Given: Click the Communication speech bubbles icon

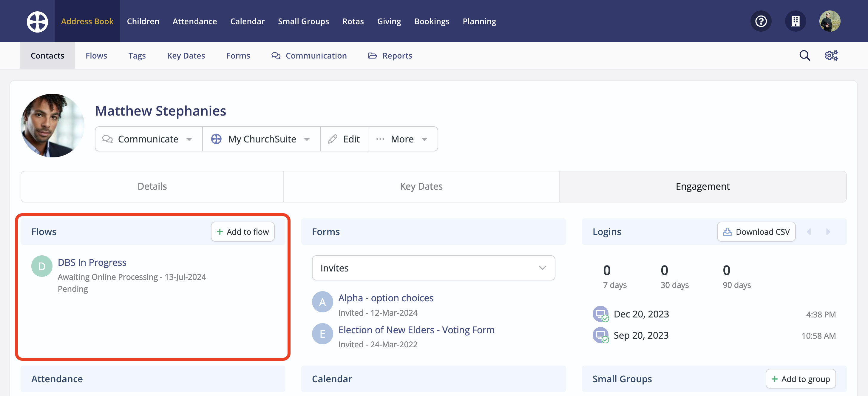Looking at the screenshot, I should (276, 56).
